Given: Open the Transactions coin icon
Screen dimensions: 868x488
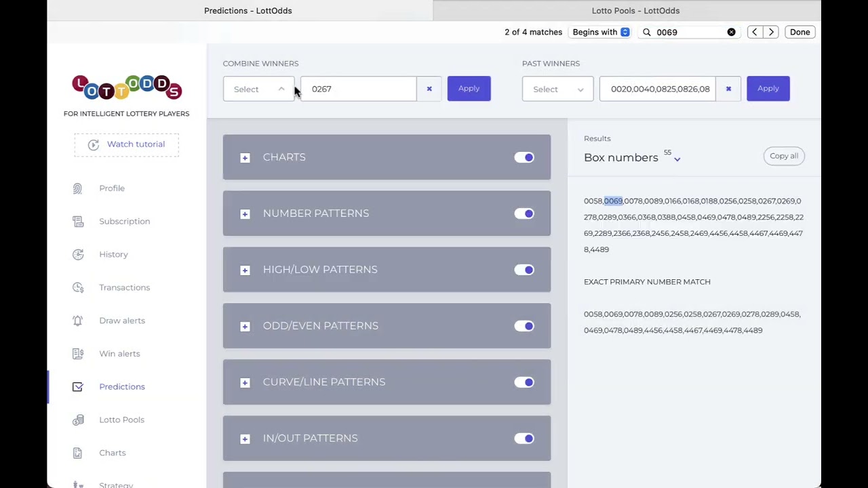Looking at the screenshot, I should pos(77,287).
